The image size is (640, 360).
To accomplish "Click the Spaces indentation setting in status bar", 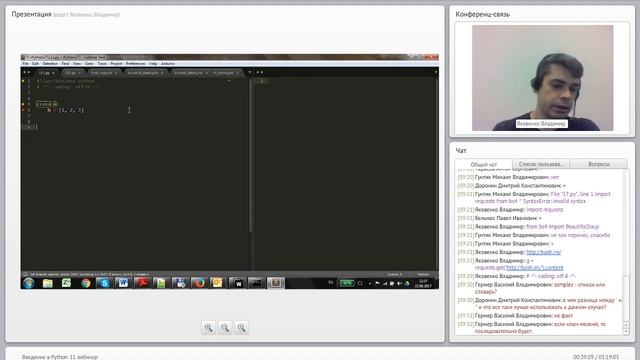I will click(394, 274).
